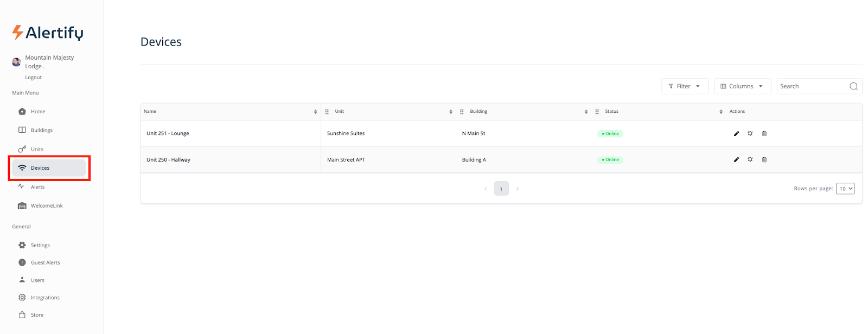868x334 pixels.
Task: Open the Filter dropdown
Action: 685,86
